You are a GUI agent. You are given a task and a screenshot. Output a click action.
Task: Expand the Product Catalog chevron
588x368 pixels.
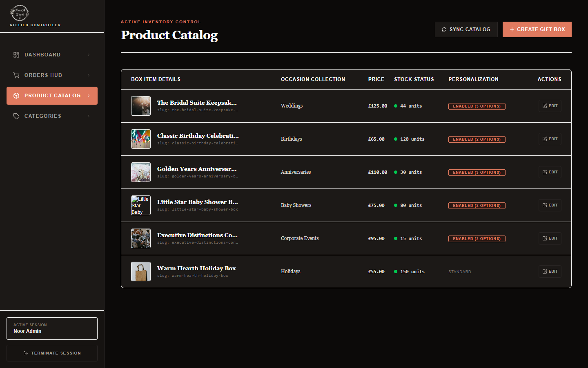pyautogui.click(x=89, y=96)
